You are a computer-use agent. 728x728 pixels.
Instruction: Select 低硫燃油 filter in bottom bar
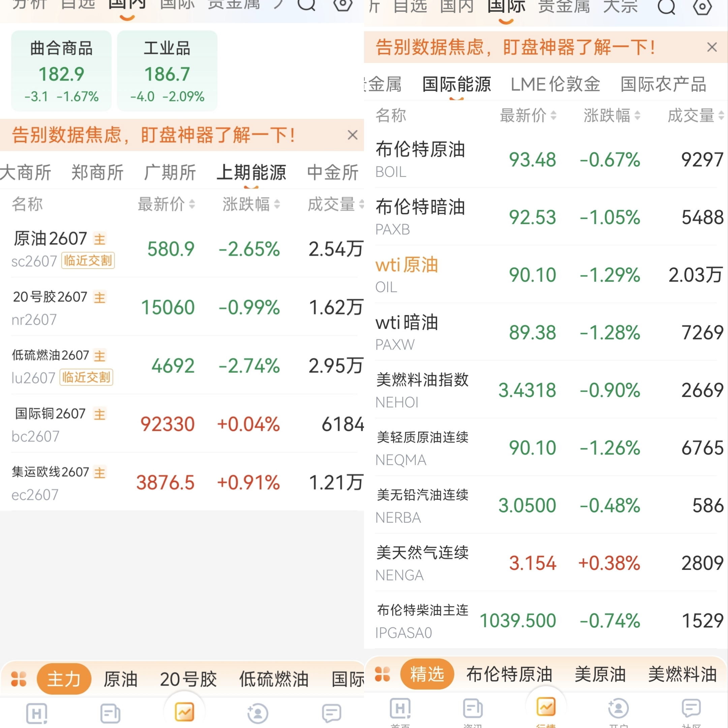pos(274,679)
